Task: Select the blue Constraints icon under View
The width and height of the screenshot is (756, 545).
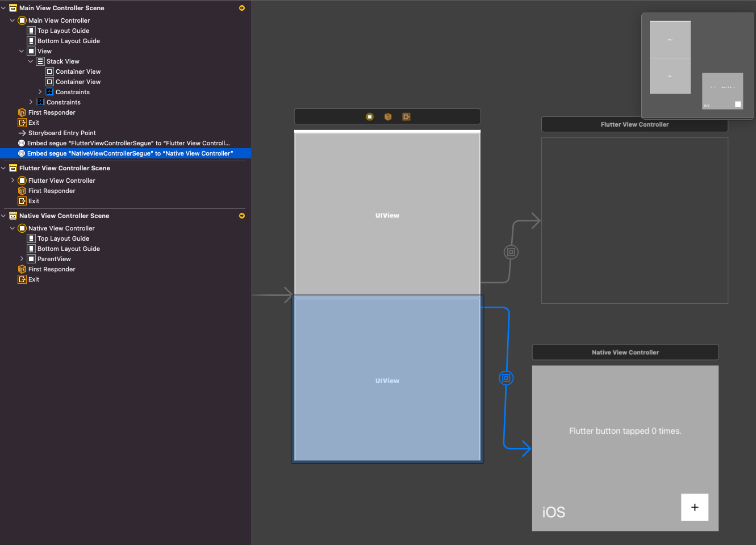Action: (x=39, y=102)
